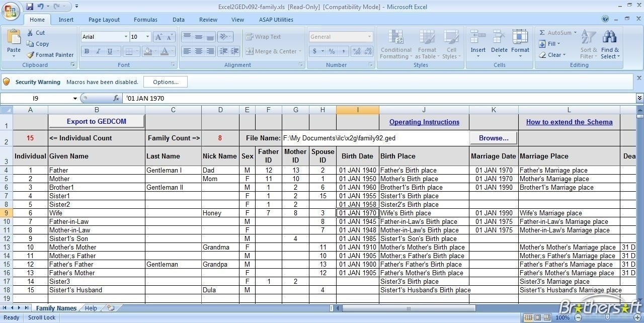Open the Help worksheet tab
This screenshot has height=323, width=644.
[91, 308]
